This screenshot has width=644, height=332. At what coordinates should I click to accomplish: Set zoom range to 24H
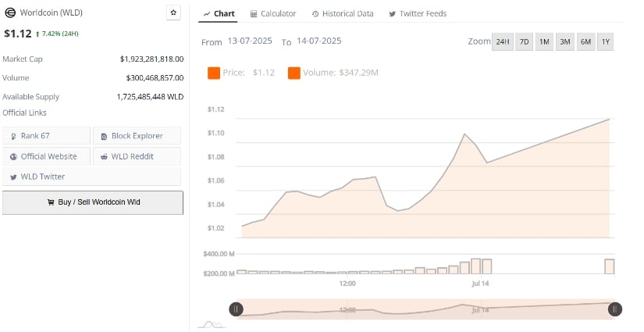503,41
